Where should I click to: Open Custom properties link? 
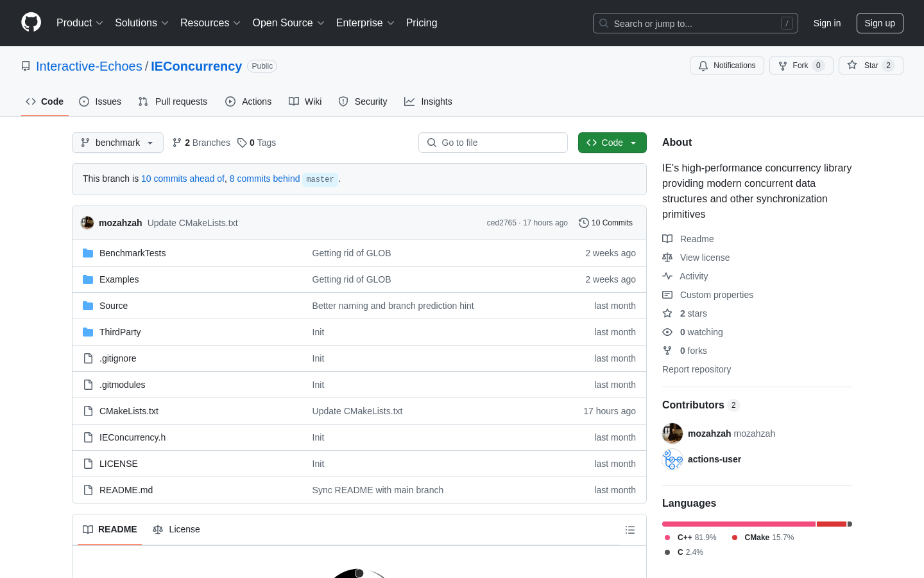coord(708,295)
